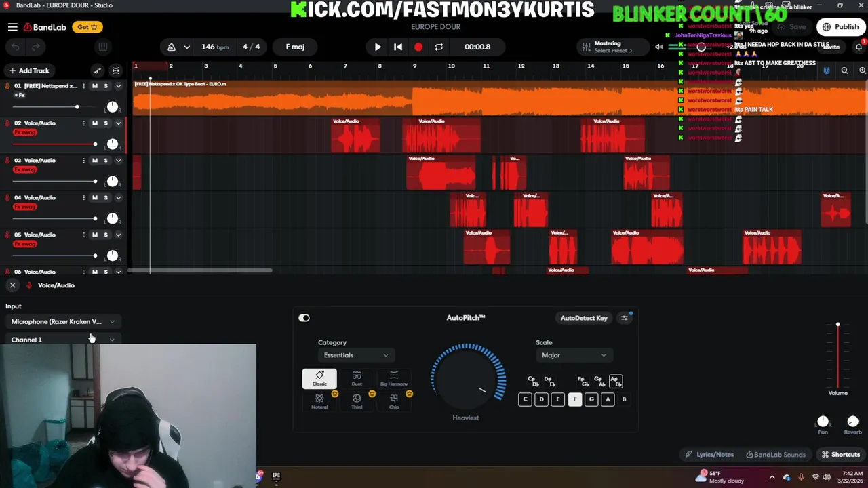
Task: Open the automation curve icon
Action: pyautogui.click(x=98, y=70)
